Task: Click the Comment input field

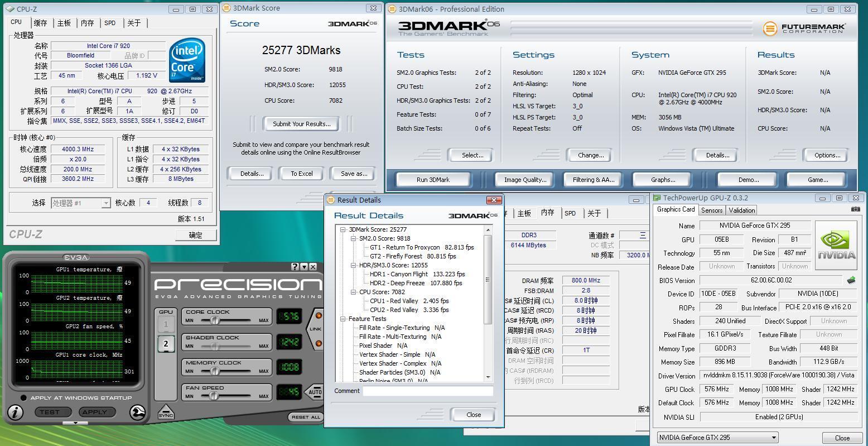Action: (x=427, y=391)
